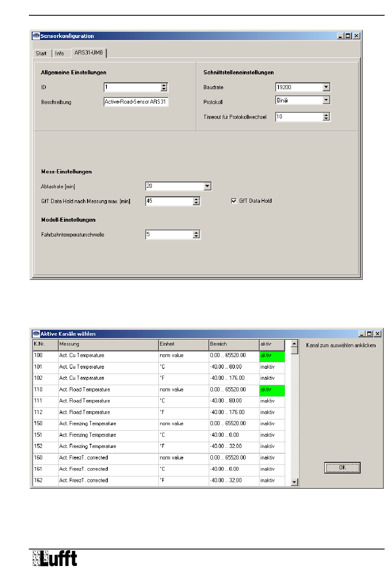Toggle the GfT Data Hold checkbox
The width and height of the screenshot is (392, 573).
[234, 201]
